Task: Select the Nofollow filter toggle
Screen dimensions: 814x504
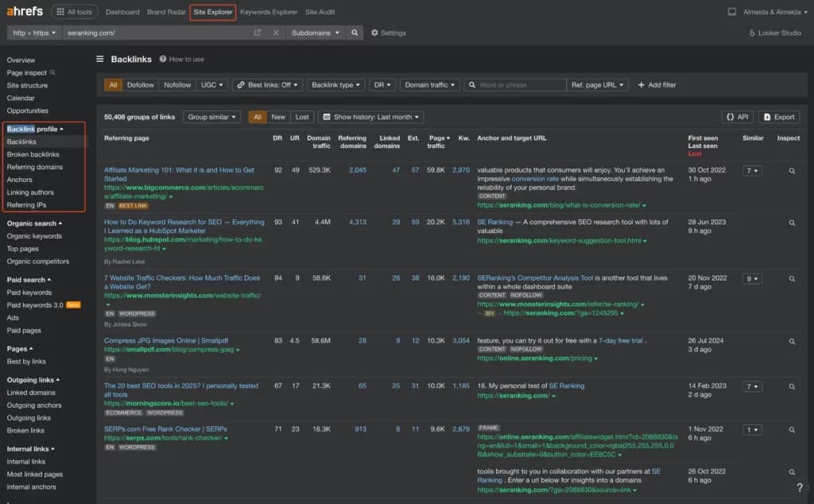Action: coord(177,85)
